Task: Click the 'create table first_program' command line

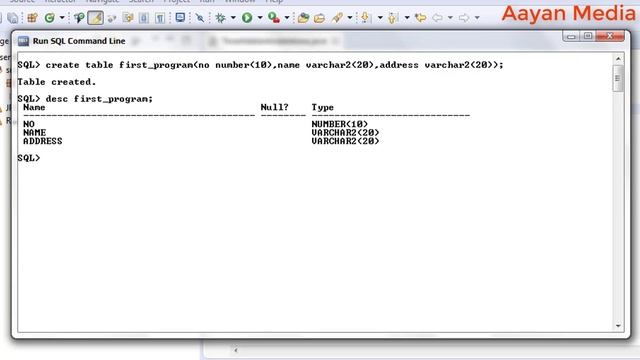Action: [x=260, y=65]
